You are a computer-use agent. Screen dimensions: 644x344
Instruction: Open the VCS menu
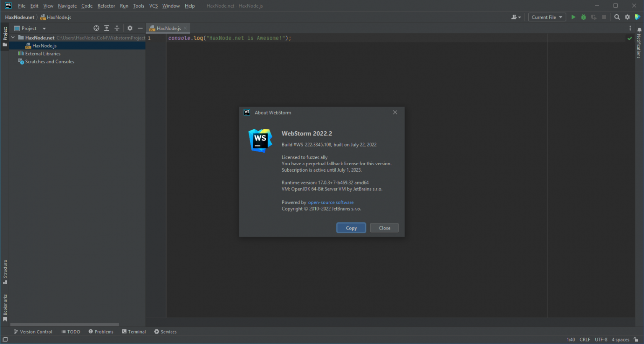(153, 6)
